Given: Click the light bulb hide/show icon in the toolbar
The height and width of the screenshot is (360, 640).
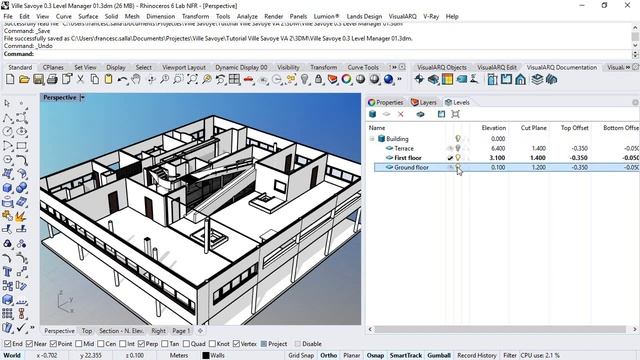Looking at the screenshot, I should 304,79.
